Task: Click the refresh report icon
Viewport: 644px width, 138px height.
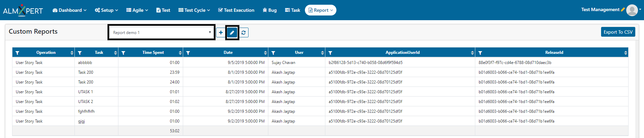Action: pos(244,33)
